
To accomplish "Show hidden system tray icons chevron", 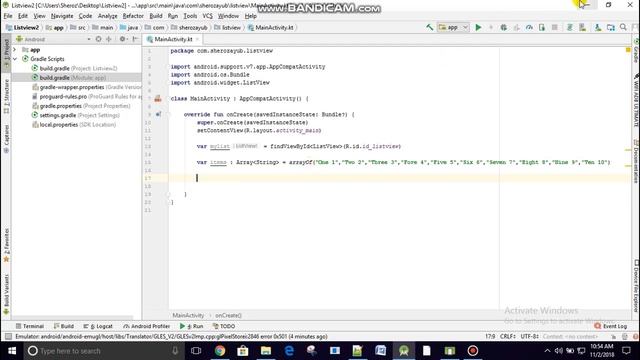I will click(x=547, y=351).
